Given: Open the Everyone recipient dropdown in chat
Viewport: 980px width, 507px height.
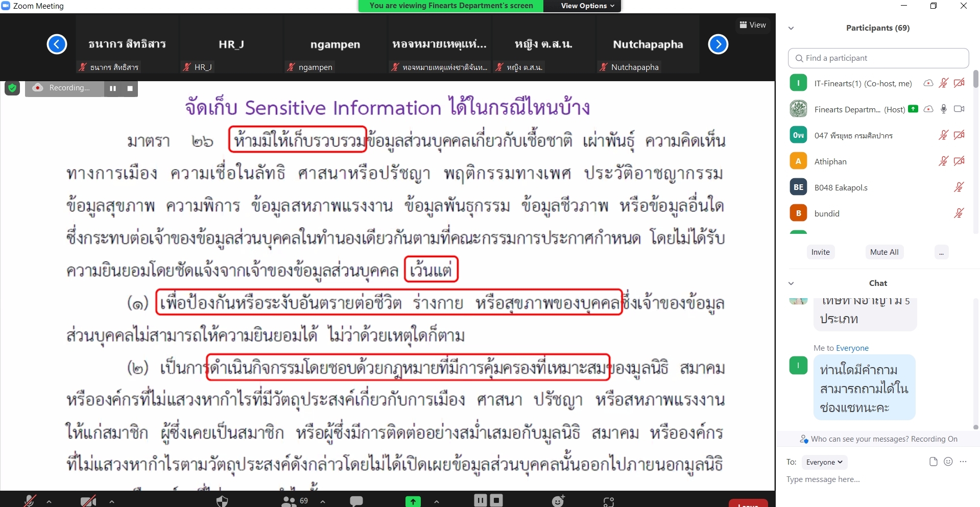Looking at the screenshot, I should coord(824,462).
